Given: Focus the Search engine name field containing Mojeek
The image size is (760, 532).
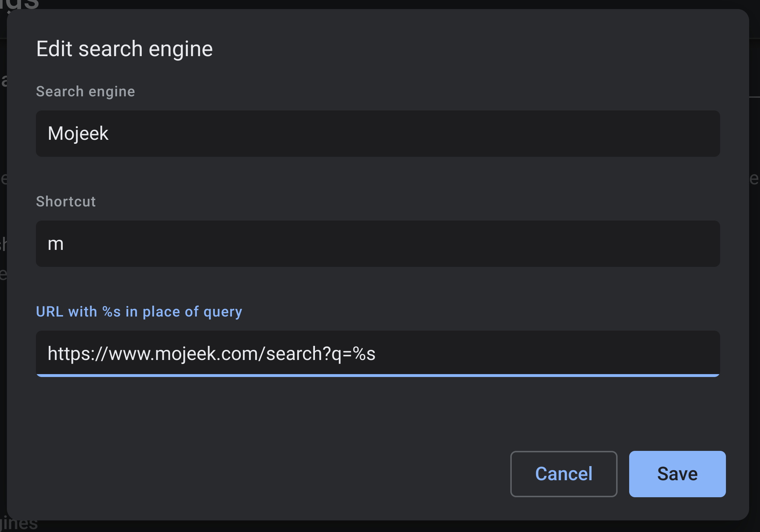Looking at the screenshot, I should pyautogui.click(x=378, y=134).
